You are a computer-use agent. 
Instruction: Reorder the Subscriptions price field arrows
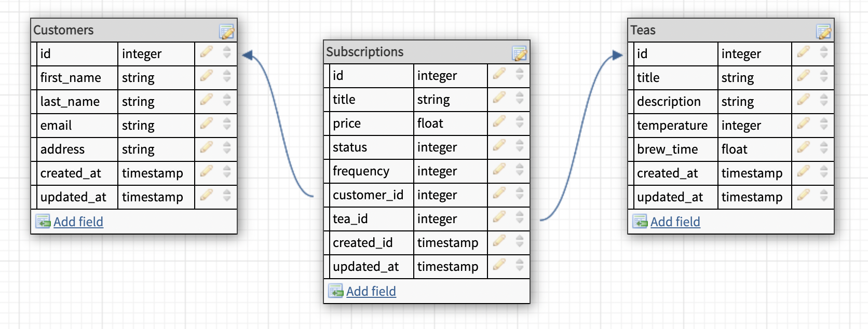[520, 121]
